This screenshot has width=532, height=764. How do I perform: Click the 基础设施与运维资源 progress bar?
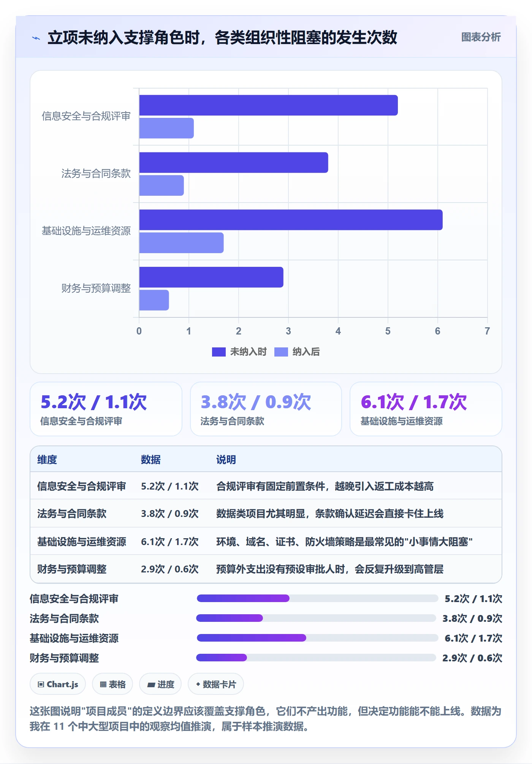(318, 638)
